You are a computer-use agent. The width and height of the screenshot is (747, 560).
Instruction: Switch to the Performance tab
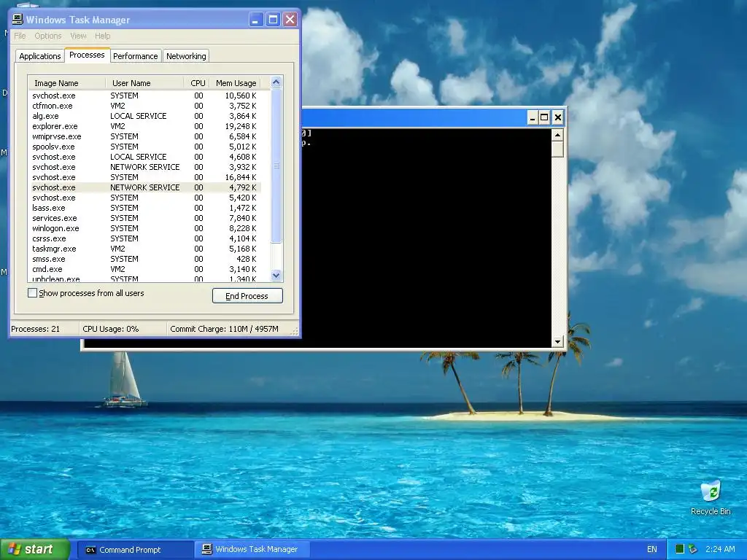[x=135, y=55]
